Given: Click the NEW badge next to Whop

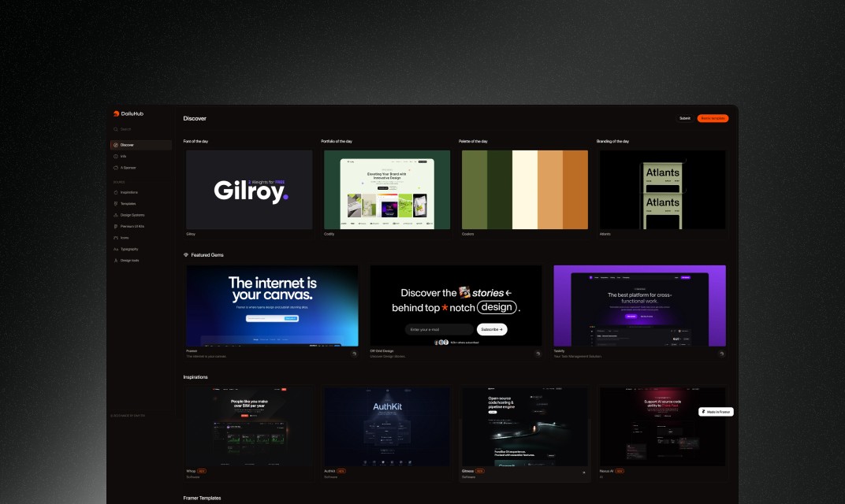Looking at the screenshot, I should tap(202, 471).
